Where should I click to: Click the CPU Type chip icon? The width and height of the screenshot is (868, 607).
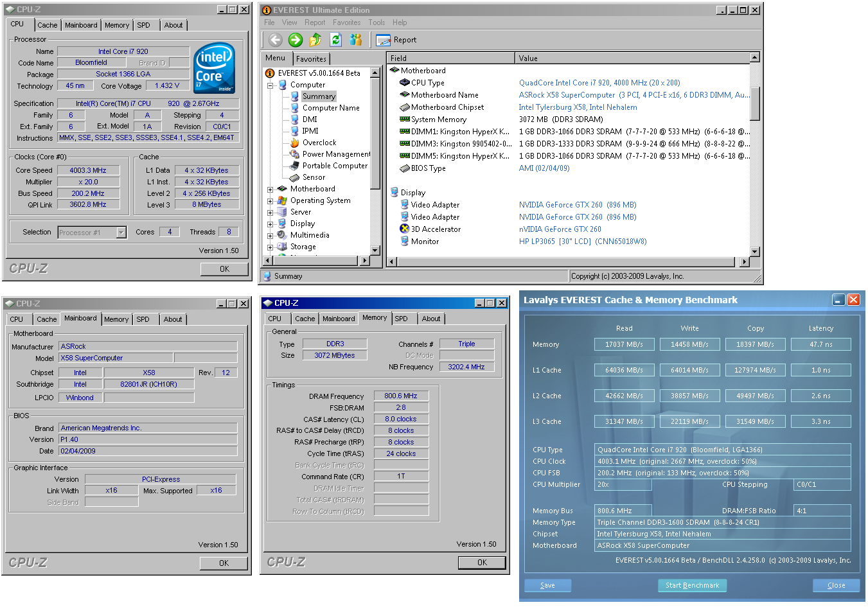pyautogui.click(x=405, y=83)
